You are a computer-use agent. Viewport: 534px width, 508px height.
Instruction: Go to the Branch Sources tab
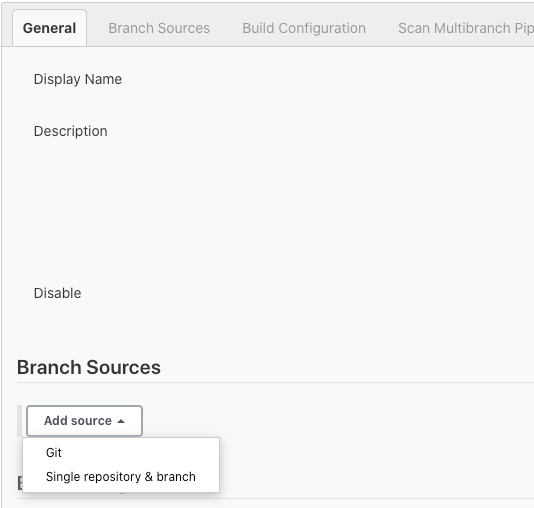pyautogui.click(x=159, y=28)
